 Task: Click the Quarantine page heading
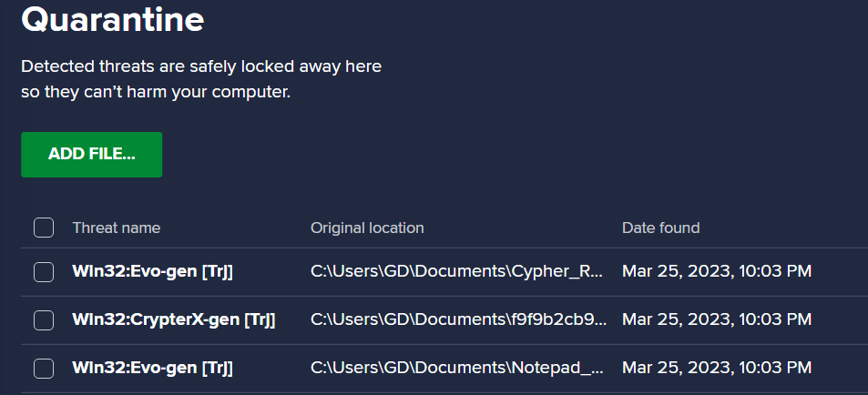(112, 19)
